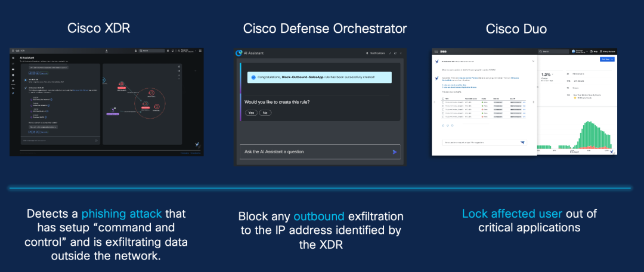Click the blue checkmark icon in success banner
Screen dimensions: 644x272
253,77
